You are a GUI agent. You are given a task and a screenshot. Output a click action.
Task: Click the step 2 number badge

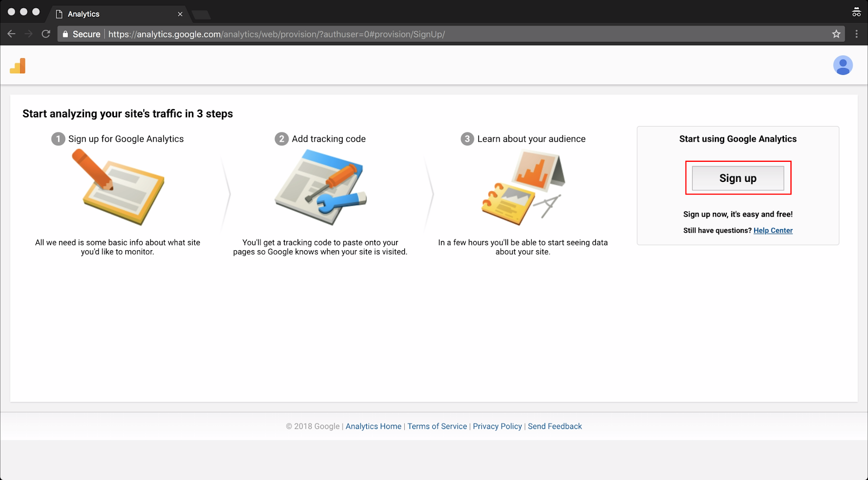pos(282,139)
